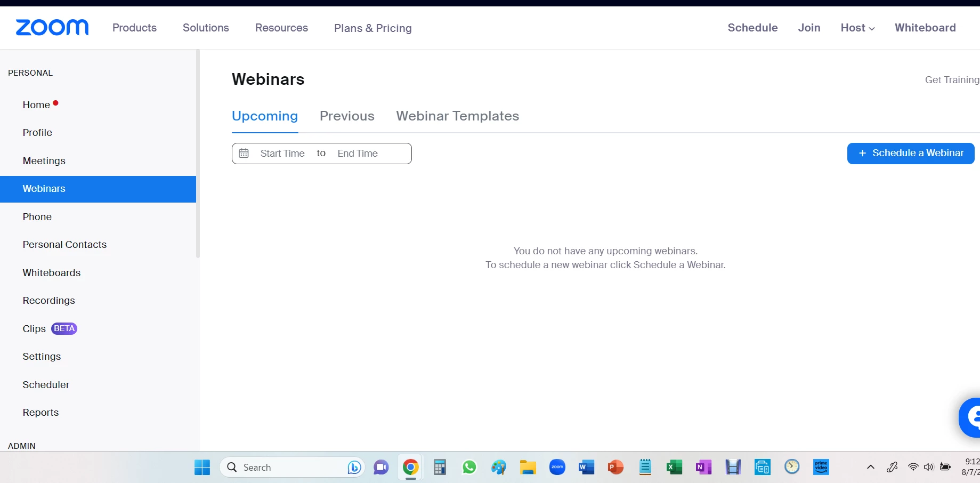Viewport: 980px width, 483px height.
Task: Open the film strip video editor icon
Action: tap(733, 468)
